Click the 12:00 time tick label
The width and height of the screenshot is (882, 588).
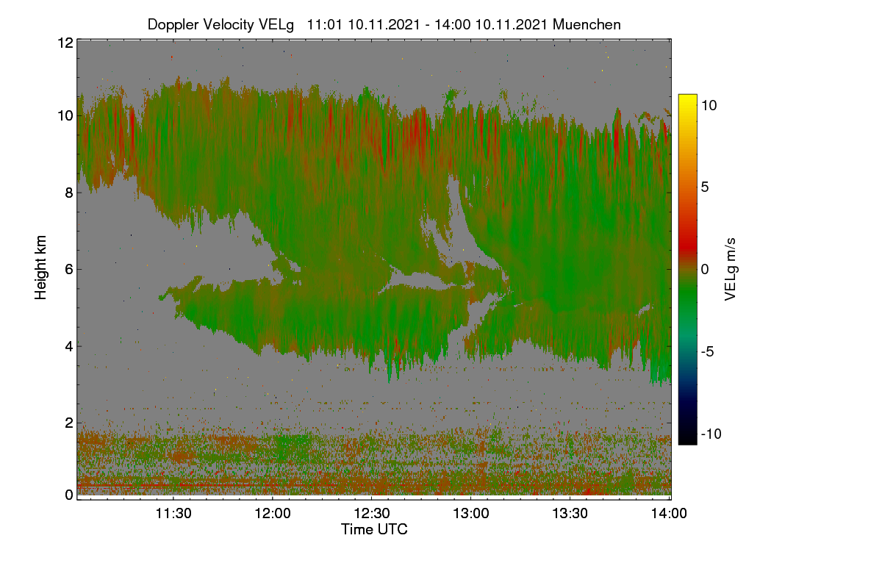tap(273, 513)
